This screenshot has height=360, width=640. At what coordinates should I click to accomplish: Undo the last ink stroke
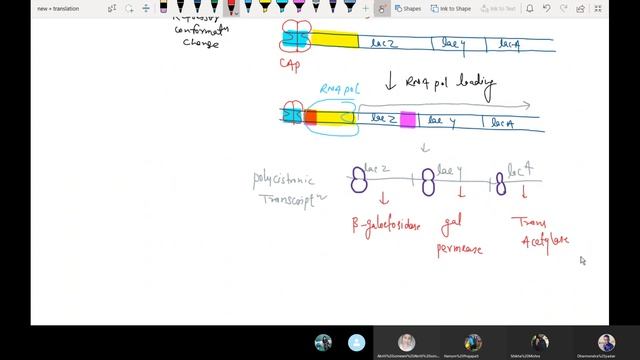coord(547,8)
